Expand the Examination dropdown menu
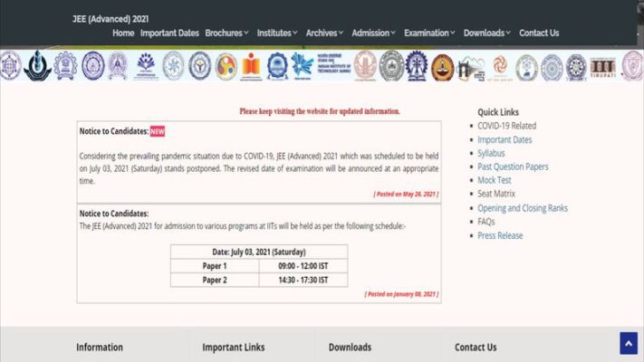This screenshot has width=644, height=362. 429,33
